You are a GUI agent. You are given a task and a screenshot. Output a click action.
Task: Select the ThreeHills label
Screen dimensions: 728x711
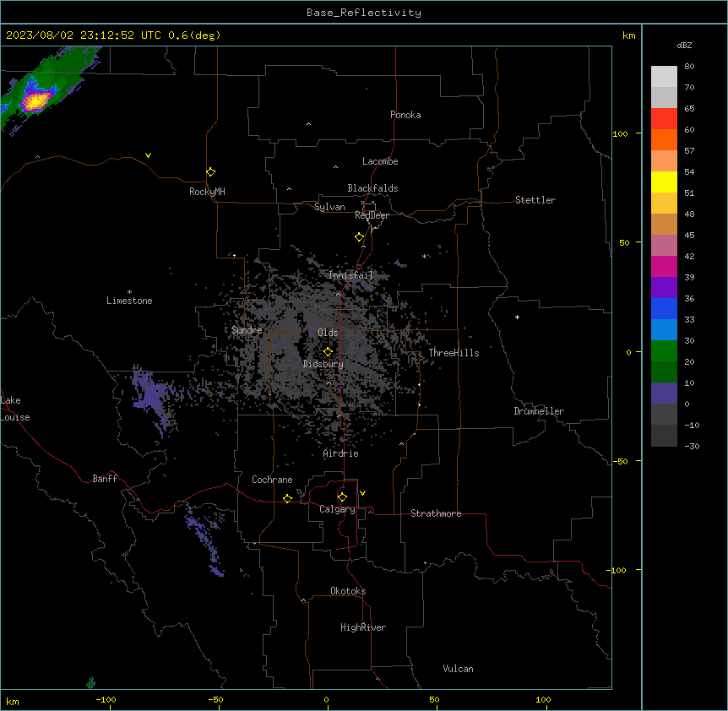click(454, 353)
